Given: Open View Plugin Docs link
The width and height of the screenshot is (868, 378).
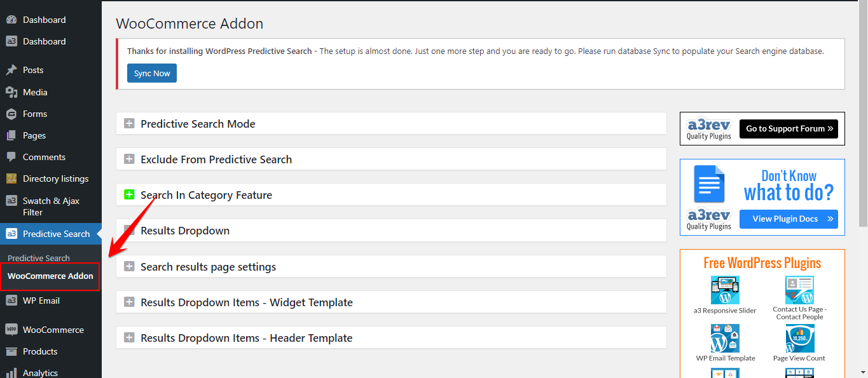Looking at the screenshot, I should [789, 219].
